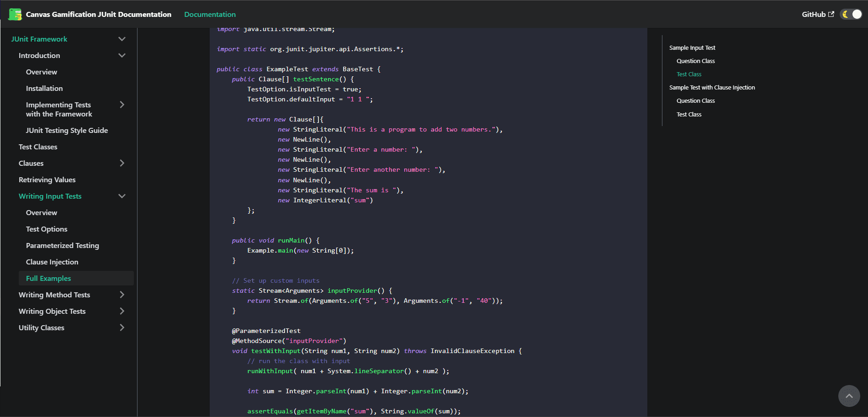The height and width of the screenshot is (417, 868).
Task: Click Canvas Gamification JUnit Documentation title
Action: point(98,15)
